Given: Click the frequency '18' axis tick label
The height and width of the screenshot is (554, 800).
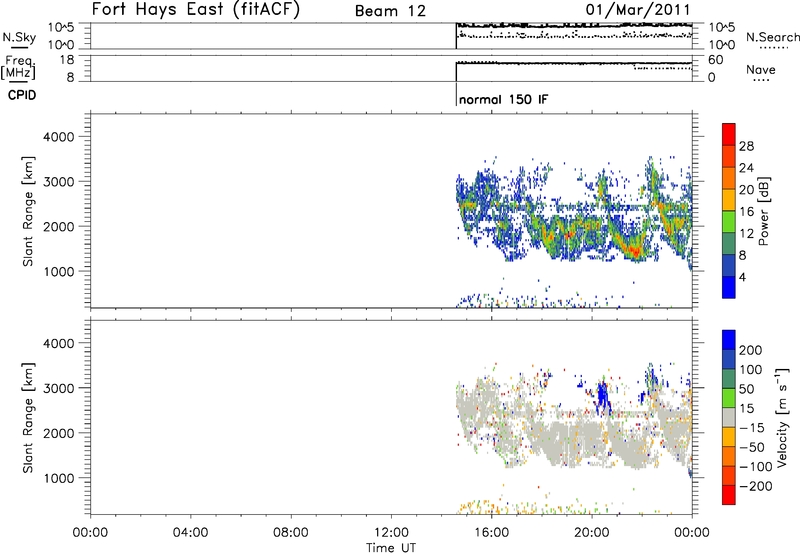Looking at the screenshot, I should click(x=67, y=60).
